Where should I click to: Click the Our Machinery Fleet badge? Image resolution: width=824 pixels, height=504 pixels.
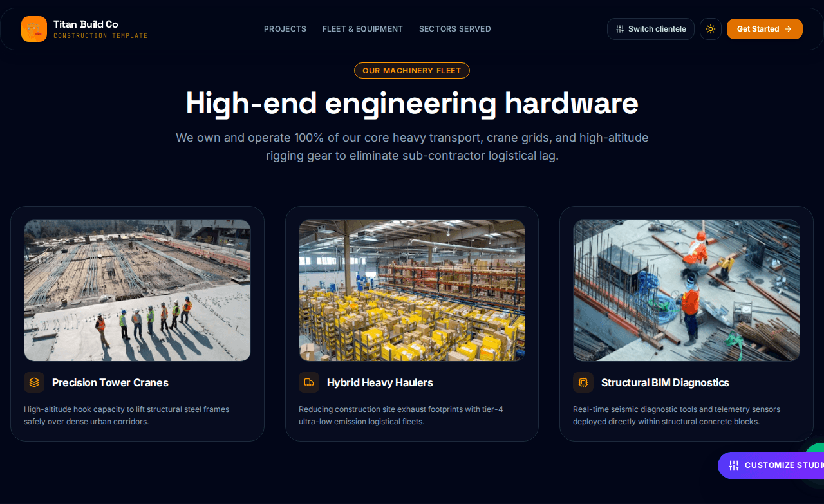[x=412, y=71]
